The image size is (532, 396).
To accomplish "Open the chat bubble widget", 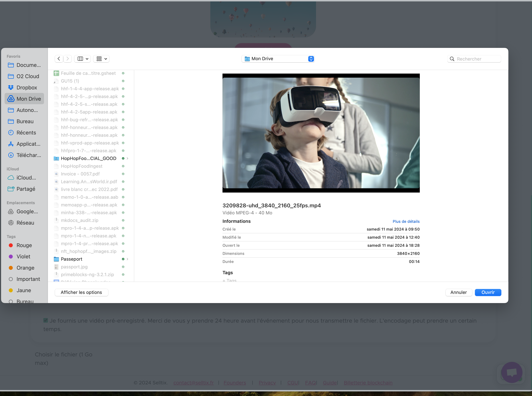I will point(512,372).
